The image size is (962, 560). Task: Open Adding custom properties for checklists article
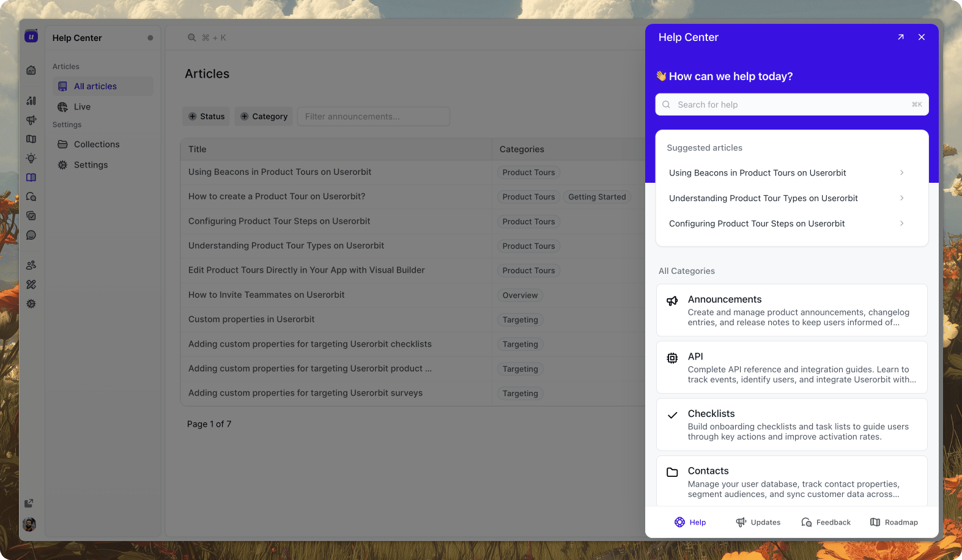(x=310, y=344)
